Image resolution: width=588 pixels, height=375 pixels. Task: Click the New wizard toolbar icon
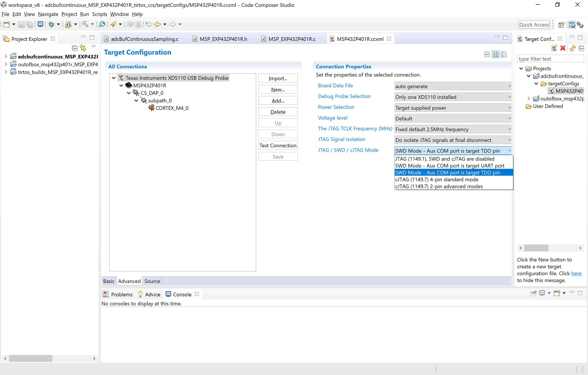coord(7,24)
